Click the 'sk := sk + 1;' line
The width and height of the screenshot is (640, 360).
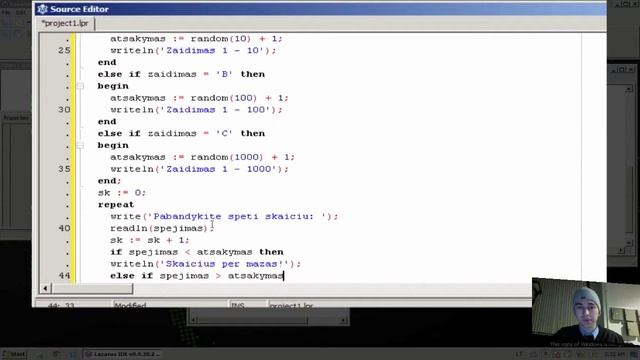point(150,240)
